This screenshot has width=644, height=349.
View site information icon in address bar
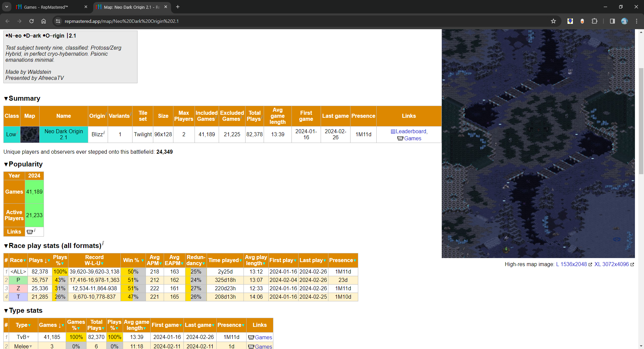tap(58, 21)
